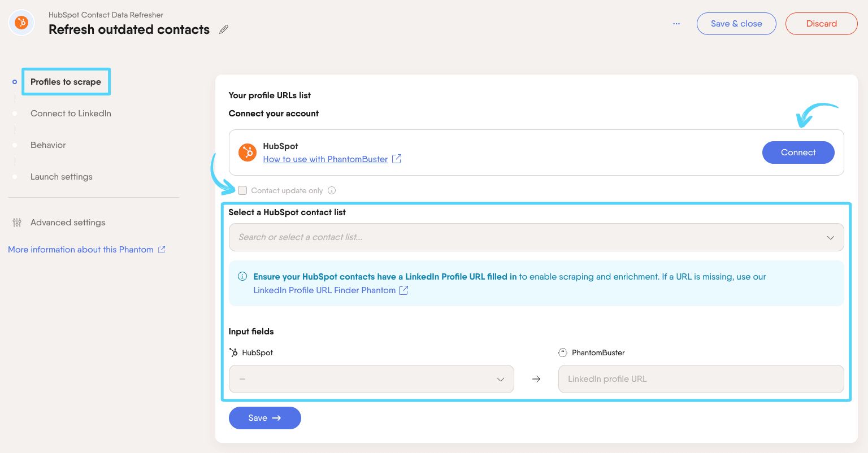Click the chevron of the contact list selector

tap(831, 238)
